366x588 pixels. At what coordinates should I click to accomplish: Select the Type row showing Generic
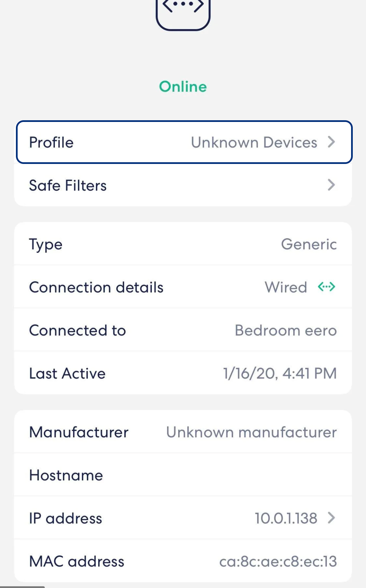(x=183, y=244)
